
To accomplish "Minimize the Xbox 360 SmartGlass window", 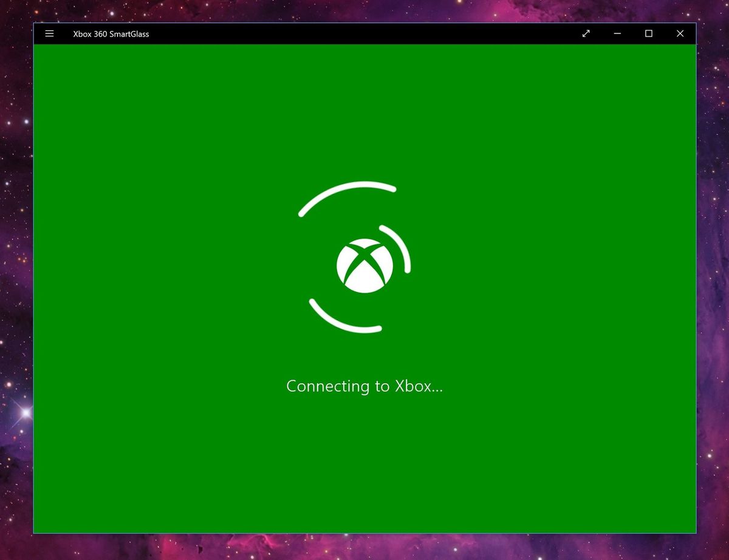I will tap(617, 34).
